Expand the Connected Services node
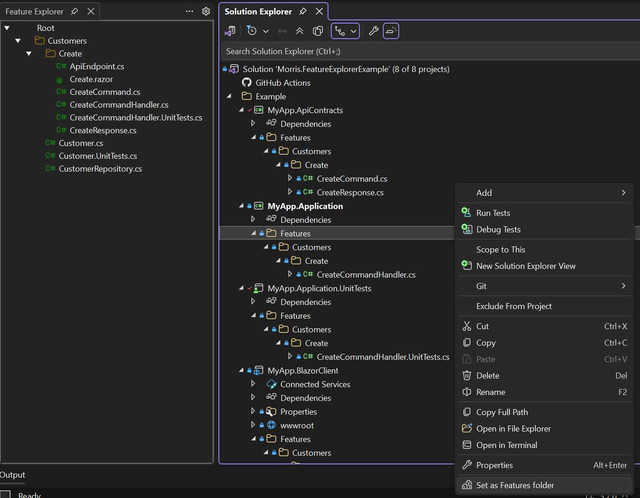Viewport: 640px width, 498px height. 253,384
